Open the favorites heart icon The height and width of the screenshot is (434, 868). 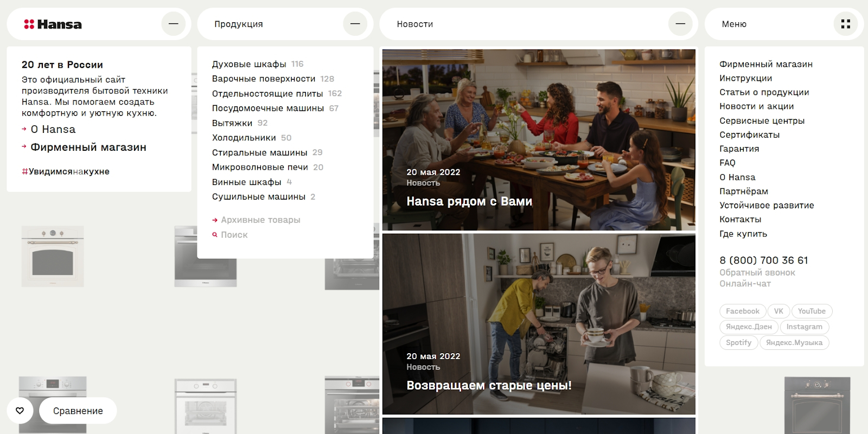click(20, 411)
